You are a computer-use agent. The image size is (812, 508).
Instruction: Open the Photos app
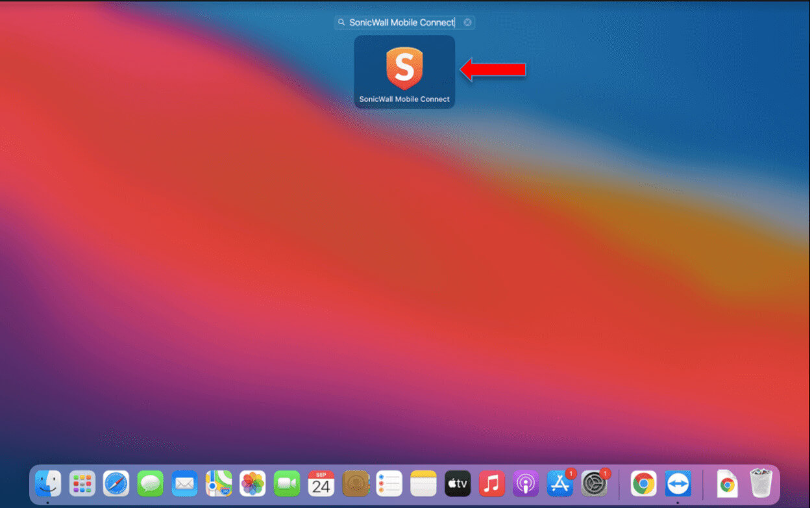tap(252, 483)
